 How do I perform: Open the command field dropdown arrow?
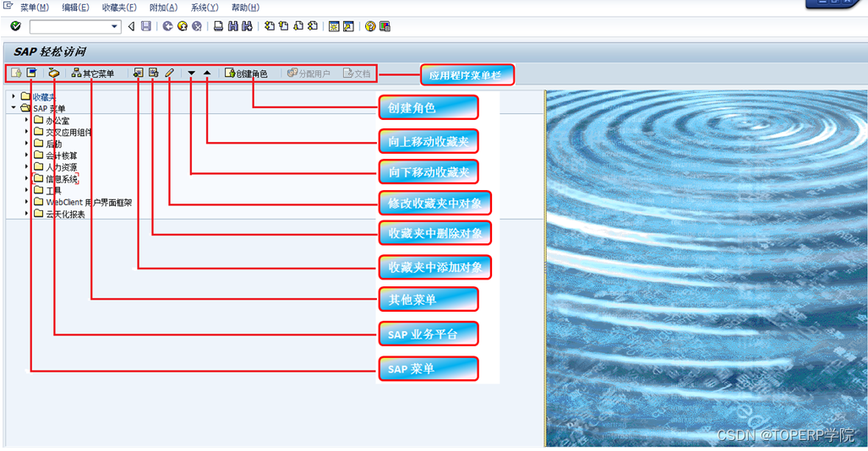(x=115, y=26)
